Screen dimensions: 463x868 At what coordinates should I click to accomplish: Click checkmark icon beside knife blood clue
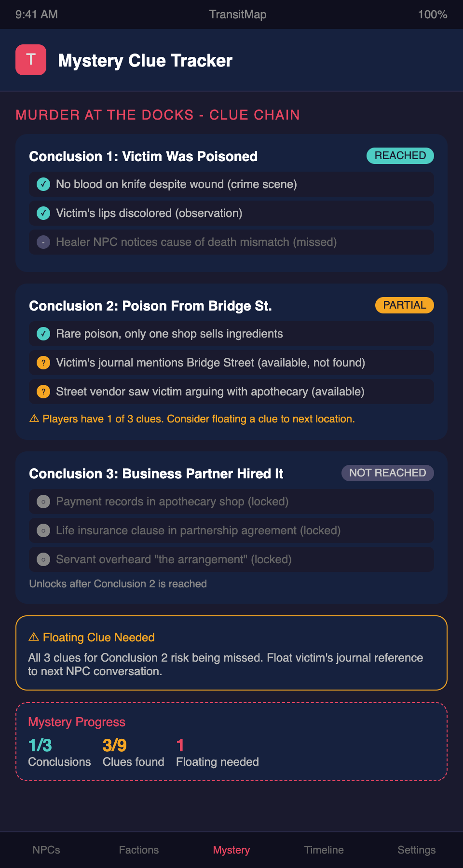click(43, 184)
